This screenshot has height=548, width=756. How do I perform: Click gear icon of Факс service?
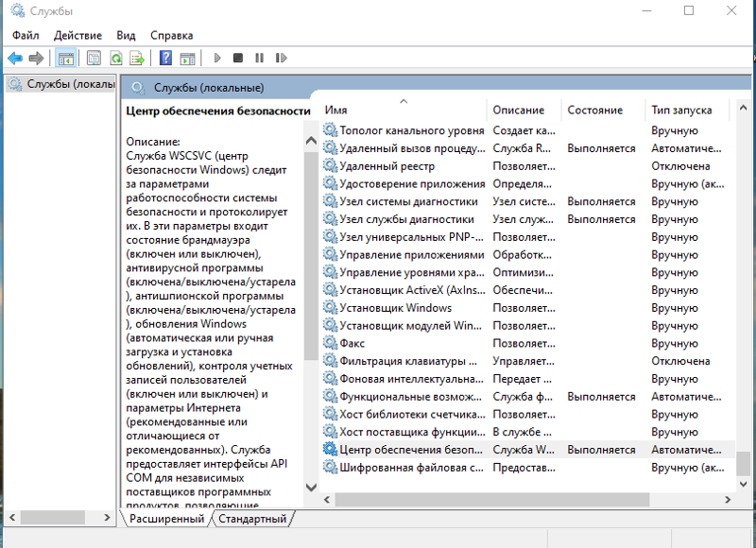[x=330, y=343]
